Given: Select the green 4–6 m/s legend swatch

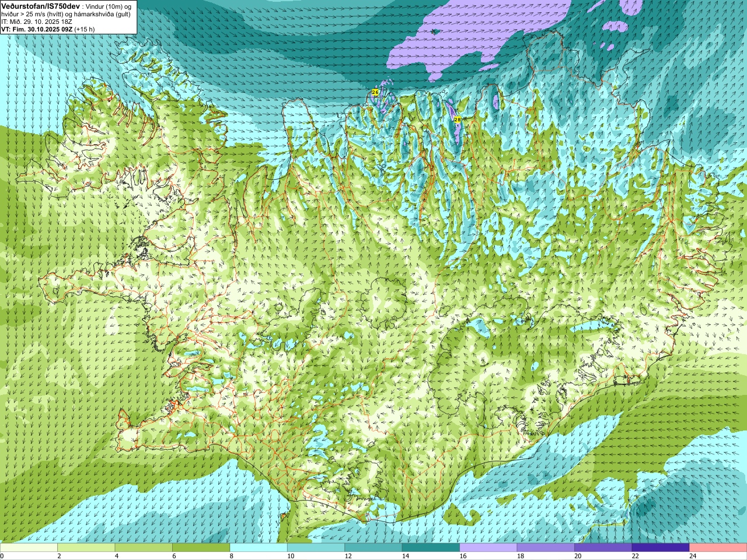Looking at the screenshot, I should tap(144, 548).
